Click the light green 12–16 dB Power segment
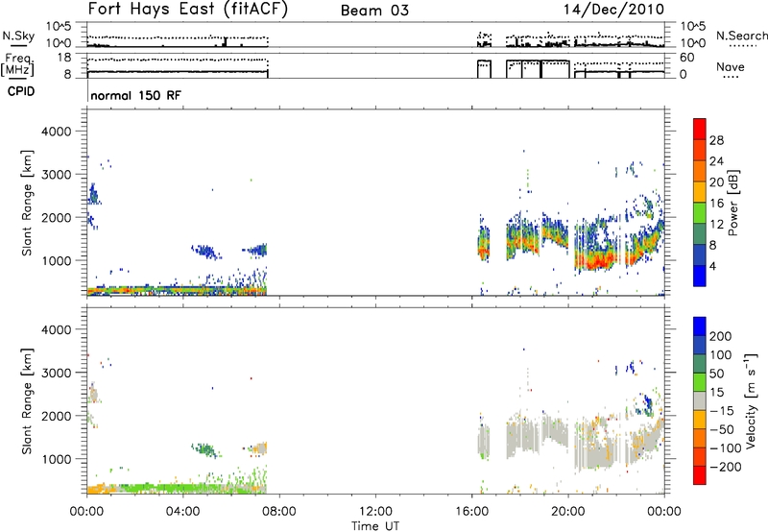The width and height of the screenshot is (768, 532). [700, 212]
